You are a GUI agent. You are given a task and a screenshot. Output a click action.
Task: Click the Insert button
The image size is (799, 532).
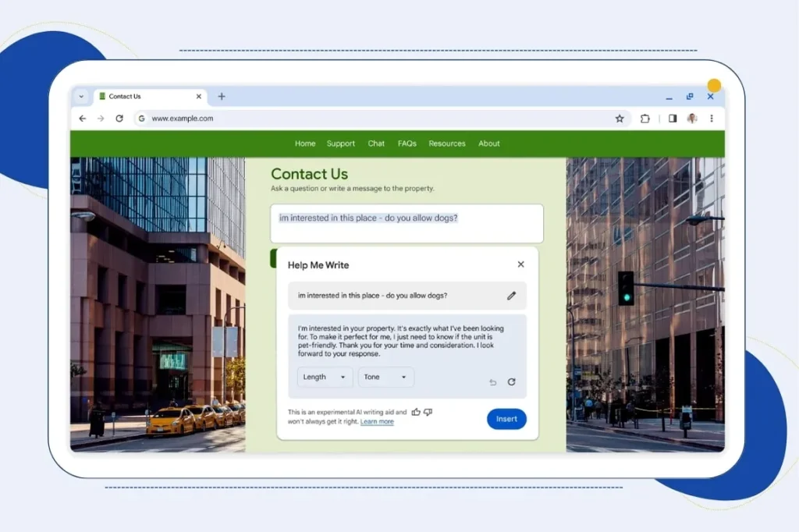[x=506, y=419]
